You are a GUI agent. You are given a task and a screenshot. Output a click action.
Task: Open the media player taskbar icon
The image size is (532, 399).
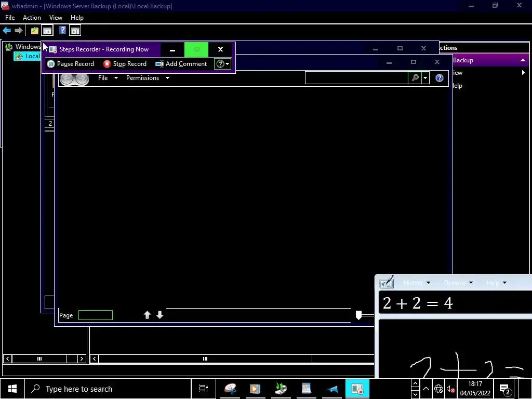pos(255,389)
